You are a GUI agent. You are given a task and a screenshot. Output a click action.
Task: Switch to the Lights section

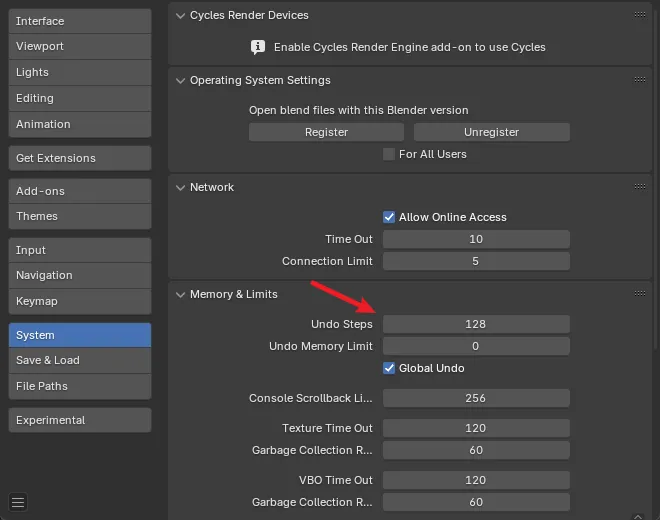pos(80,72)
